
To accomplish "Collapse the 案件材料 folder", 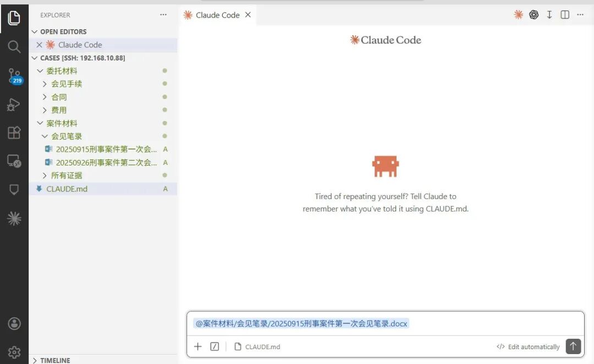I will click(x=103, y=123).
